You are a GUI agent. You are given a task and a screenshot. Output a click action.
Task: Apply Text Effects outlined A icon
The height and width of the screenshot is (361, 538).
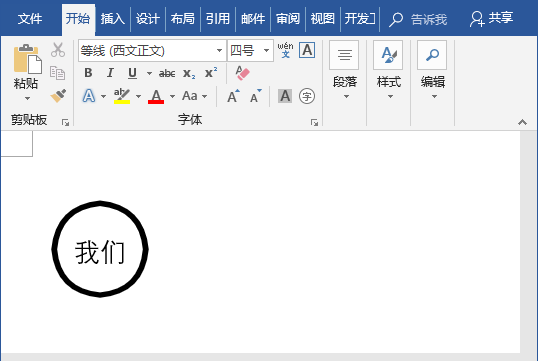(x=89, y=96)
